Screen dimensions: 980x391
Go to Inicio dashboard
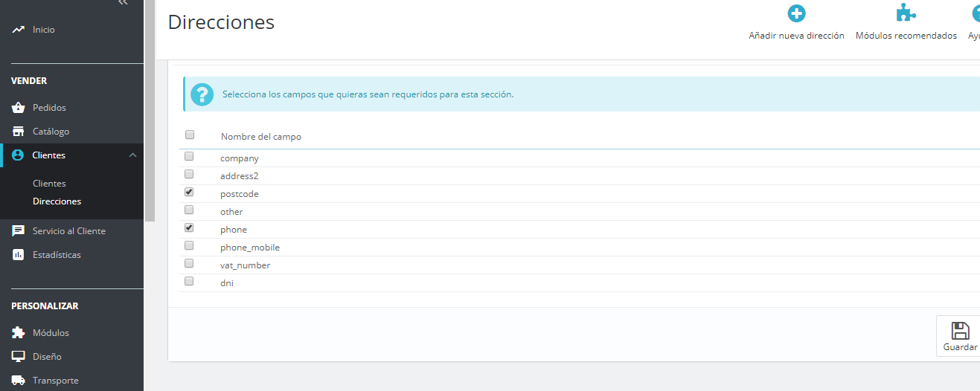click(x=43, y=30)
